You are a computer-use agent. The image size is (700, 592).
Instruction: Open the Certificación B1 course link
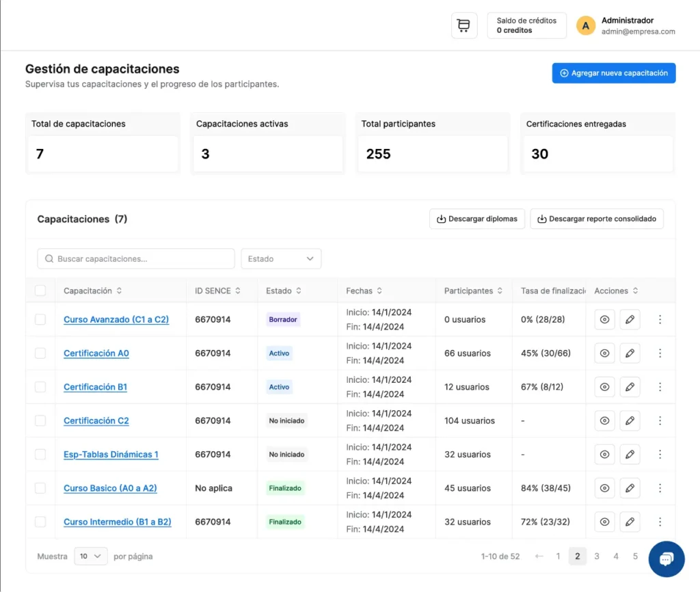click(x=95, y=386)
